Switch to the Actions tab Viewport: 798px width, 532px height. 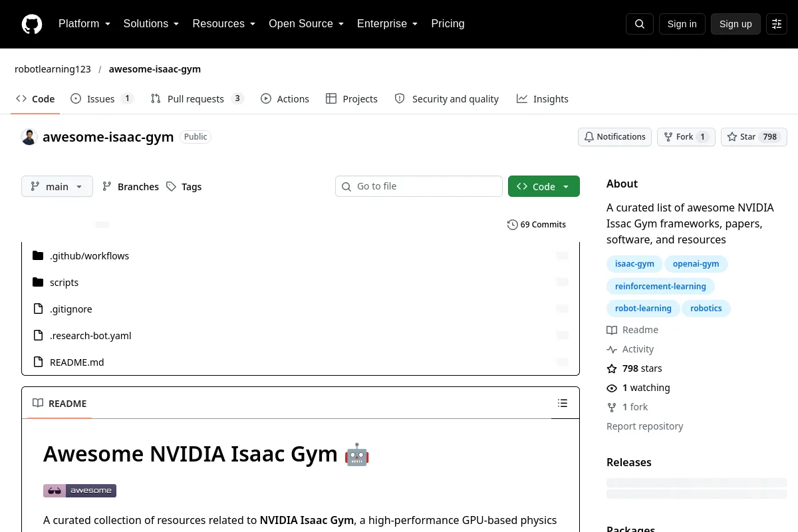285,99
